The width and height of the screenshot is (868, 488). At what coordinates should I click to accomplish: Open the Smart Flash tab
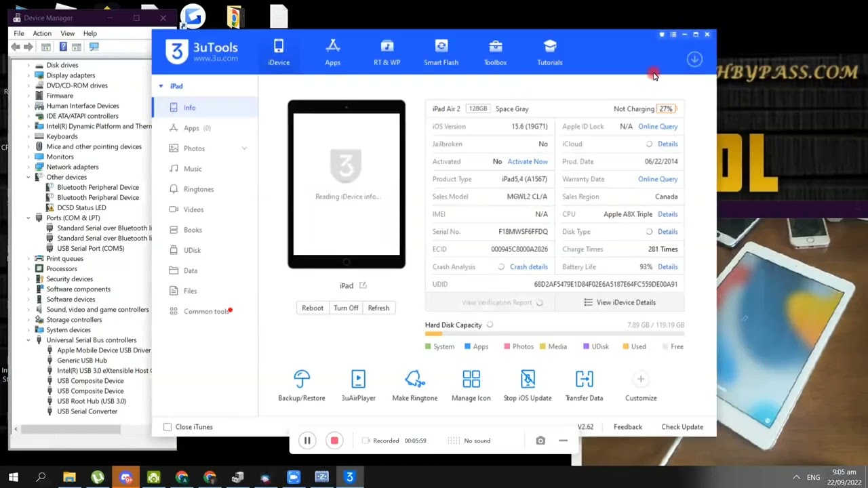(x=441, y=52)
